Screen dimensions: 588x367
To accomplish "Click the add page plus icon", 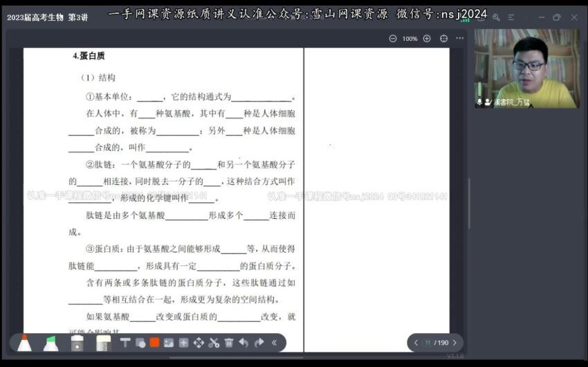I will [x=183, y=343].
